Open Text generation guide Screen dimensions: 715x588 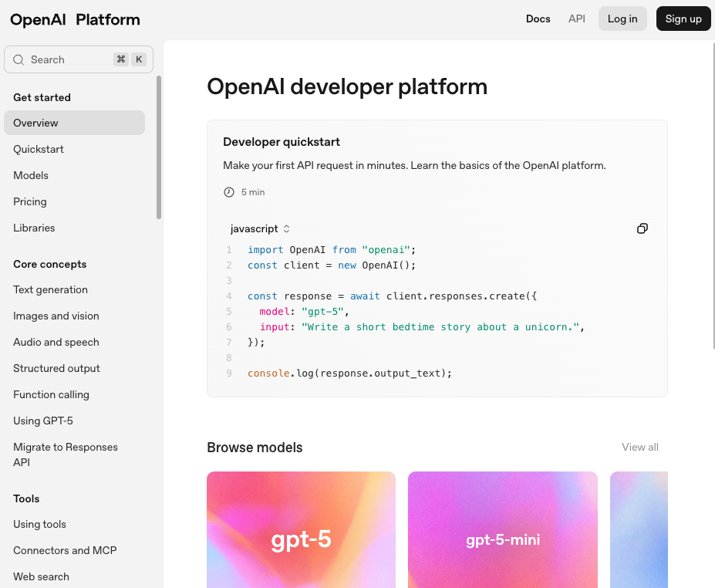click(x=50, y=289)
